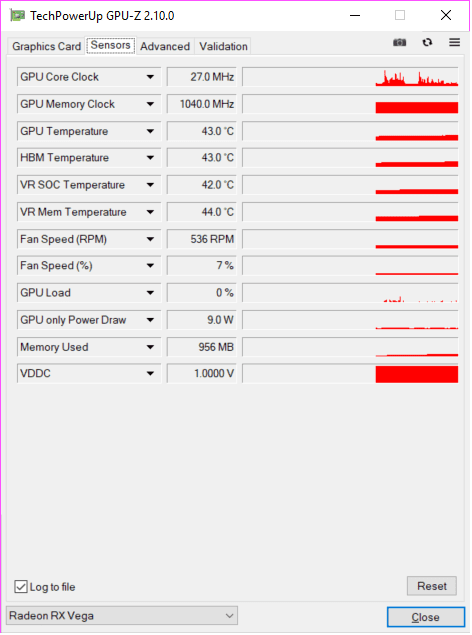Open the Memory Used dropdown arrow

(x=150, y=347)
